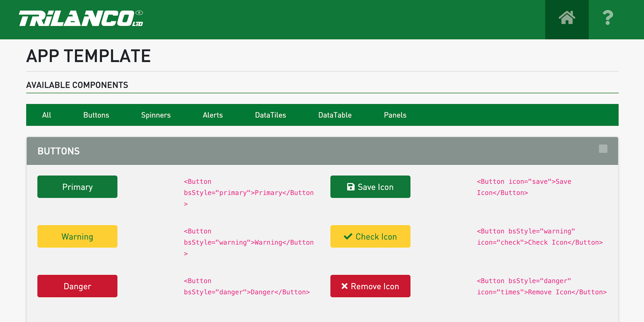644x322 pixels.
Task: Switch to the Alerts tab
Action: [212, 115]
